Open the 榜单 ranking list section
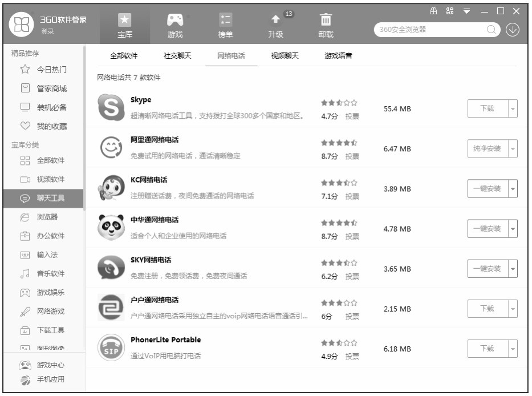The image size is (532, 396). (x=225, y=26)
